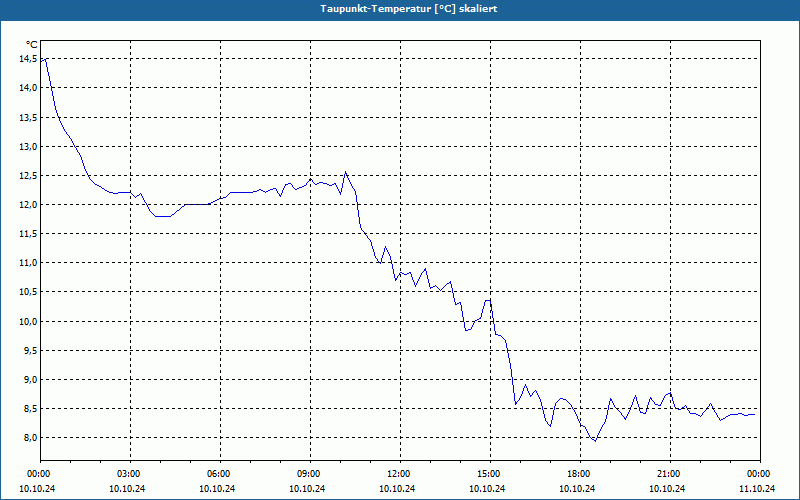Pick the '10.10.24' date under '21:00'
Screen dimensions: 800x500
click(x=667, y=488)
